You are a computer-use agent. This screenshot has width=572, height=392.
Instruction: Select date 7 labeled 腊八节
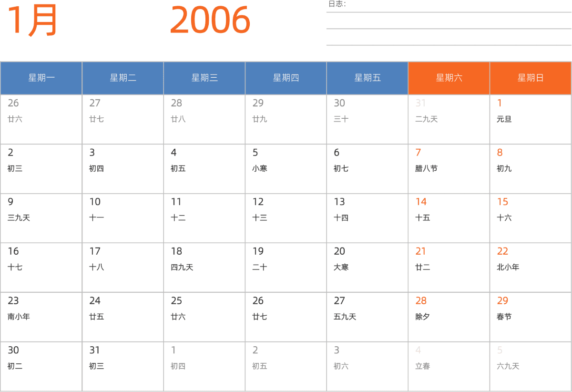pos(449,169)
